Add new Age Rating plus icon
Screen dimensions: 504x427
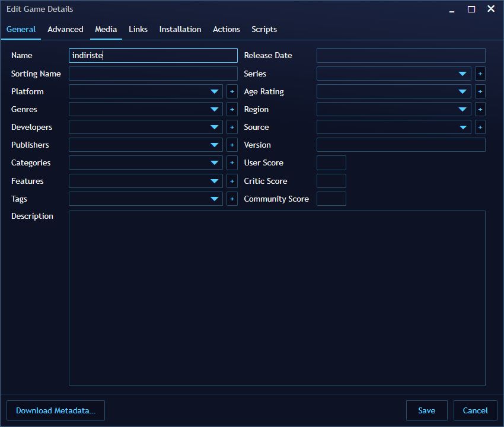480,92
